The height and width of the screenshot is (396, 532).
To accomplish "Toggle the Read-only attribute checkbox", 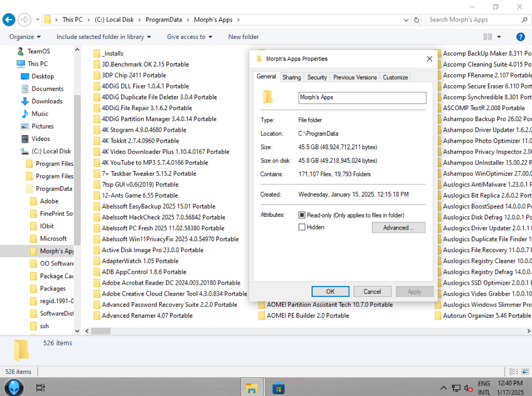I will [x=302, y=215].
